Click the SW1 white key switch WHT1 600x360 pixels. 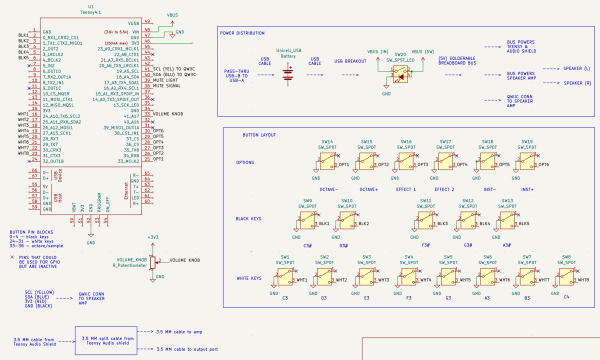click(x=285, y=277)
